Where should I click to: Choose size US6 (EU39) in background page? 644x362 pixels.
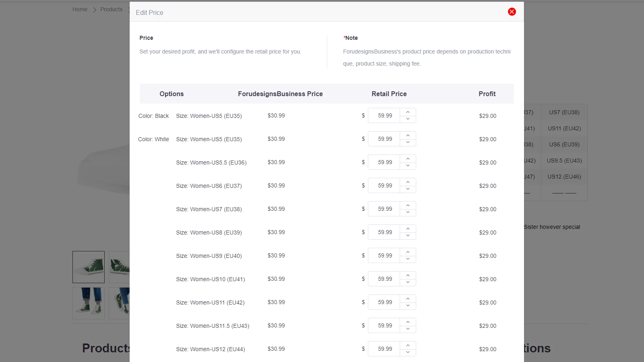[x=564, y=144]
